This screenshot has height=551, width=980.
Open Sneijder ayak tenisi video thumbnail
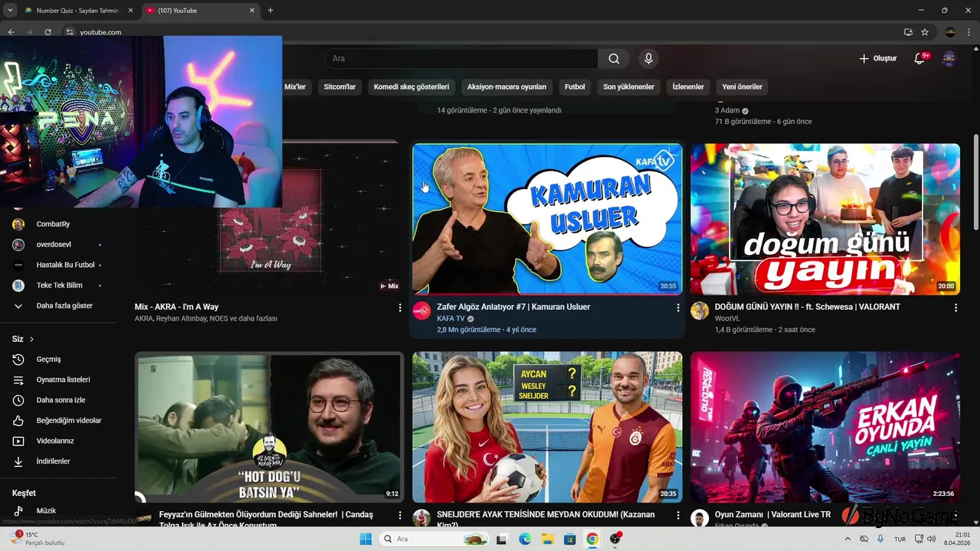point(547,427)
